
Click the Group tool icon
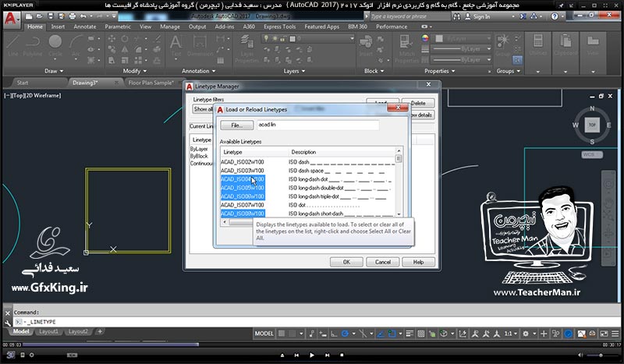coord(502,44)
